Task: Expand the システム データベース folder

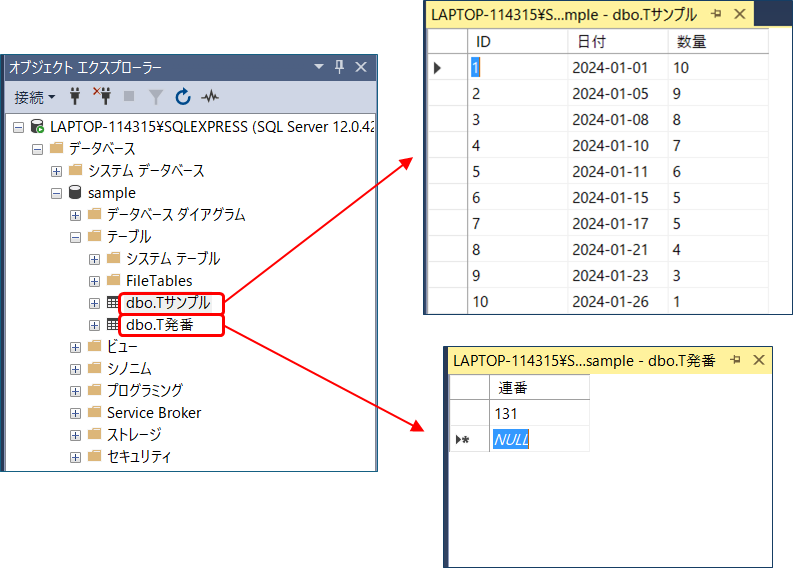Action: [56, 171]
